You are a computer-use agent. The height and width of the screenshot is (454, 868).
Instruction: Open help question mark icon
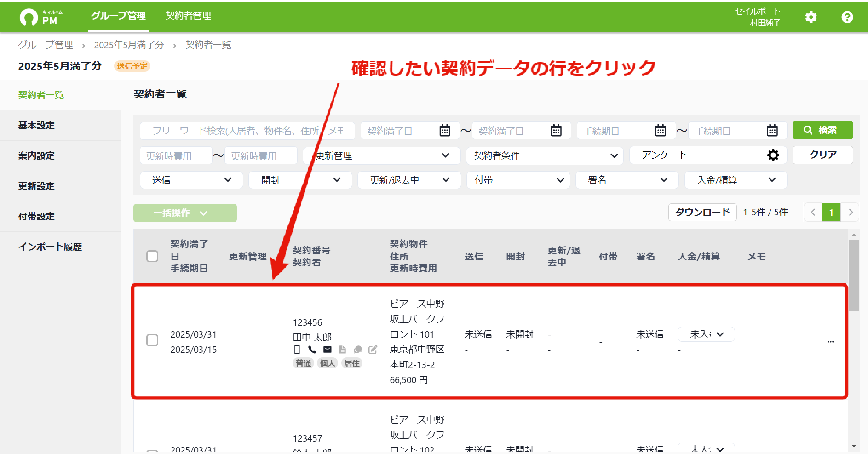pos(847,17)
